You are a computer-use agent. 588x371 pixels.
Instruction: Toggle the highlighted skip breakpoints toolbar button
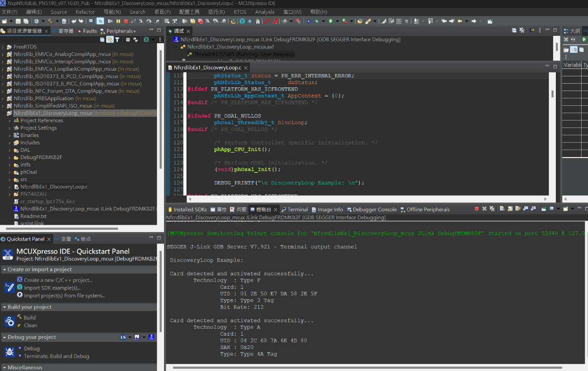pos(100,21)
